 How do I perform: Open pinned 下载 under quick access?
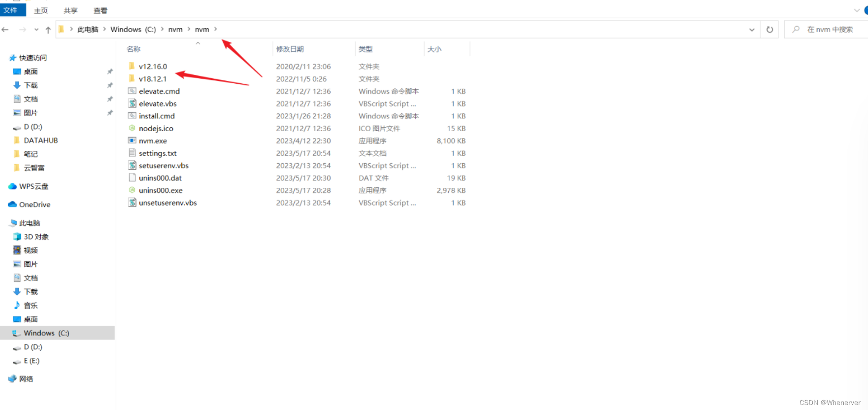coord(31,85)
